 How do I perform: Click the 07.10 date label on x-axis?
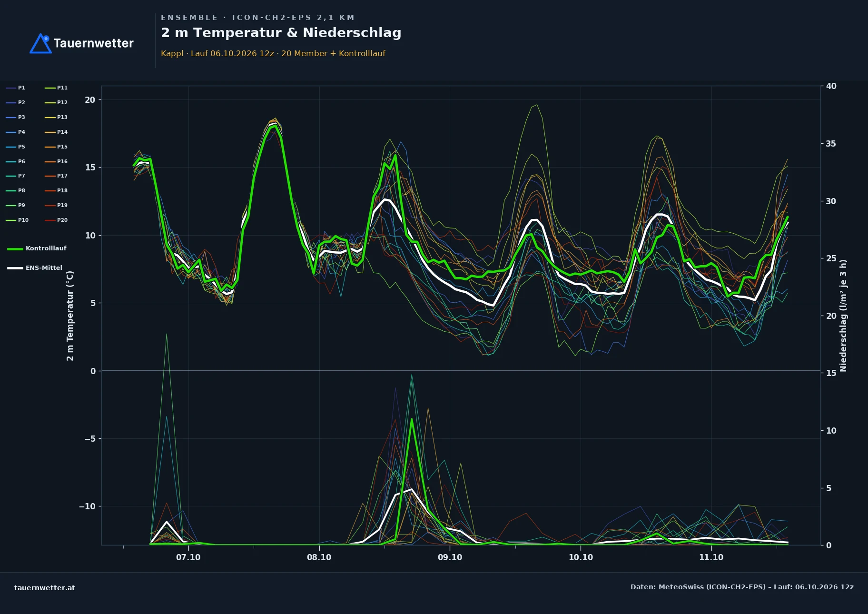point(188,557)
